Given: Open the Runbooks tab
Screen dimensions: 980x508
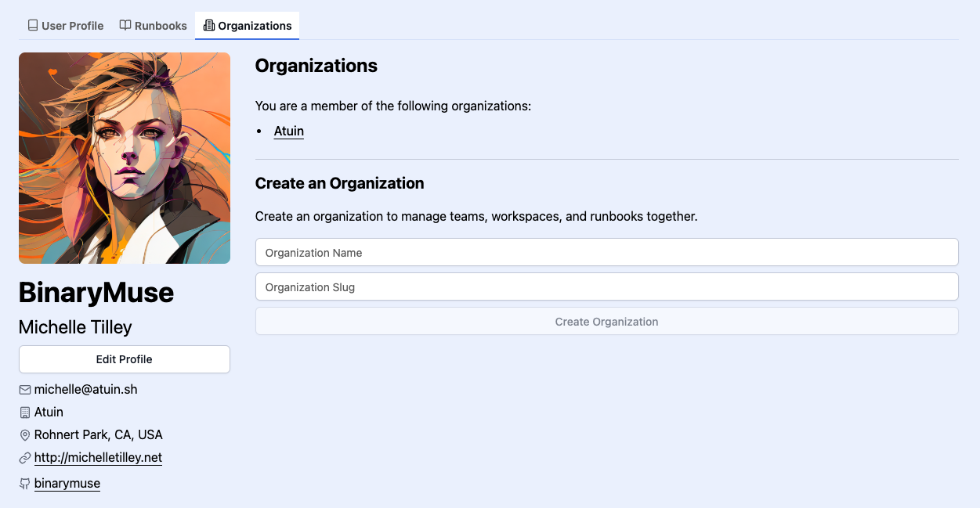Looking at the screenshot, I should (153, 26).
